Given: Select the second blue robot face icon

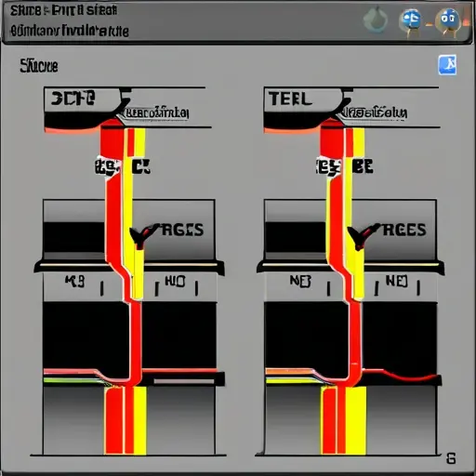Looking at the screenshot, I should (448, 21).
